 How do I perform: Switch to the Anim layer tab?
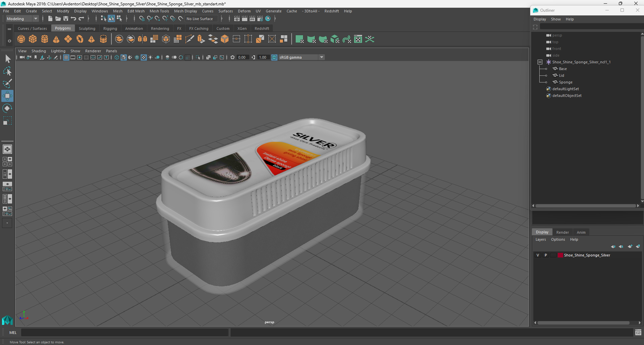tap(581, 232)
